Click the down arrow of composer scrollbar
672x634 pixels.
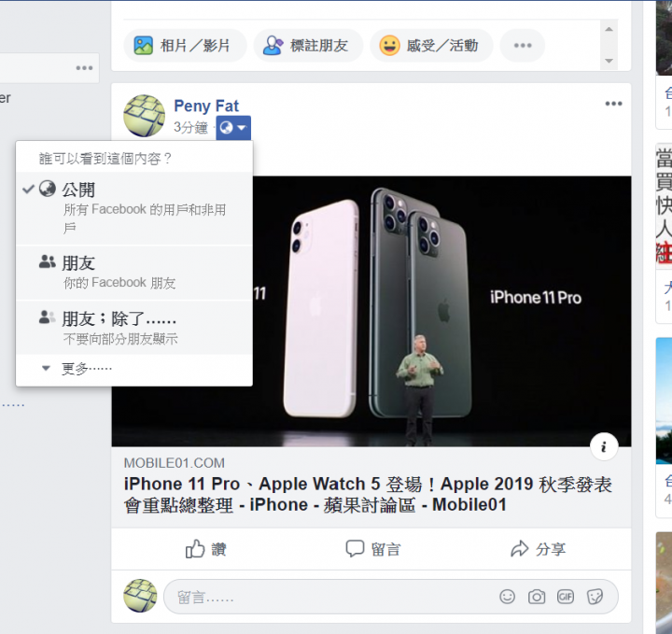pos(609,61)
